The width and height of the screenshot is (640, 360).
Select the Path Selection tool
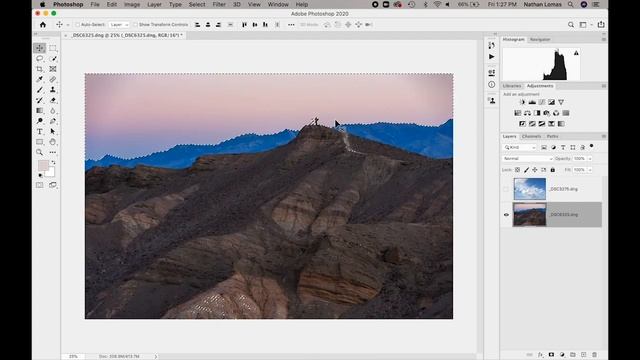(53, 131)
